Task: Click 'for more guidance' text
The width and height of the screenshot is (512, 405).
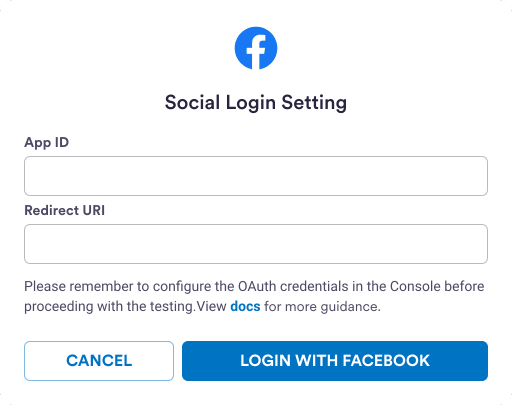Action: click(322, 307)
